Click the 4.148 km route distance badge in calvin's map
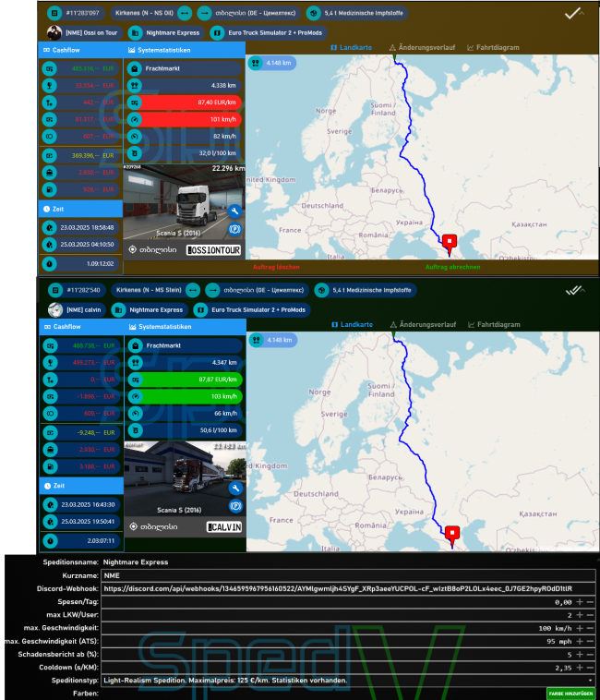The width and height of the screenshot is (600, 700). (273, 340)
